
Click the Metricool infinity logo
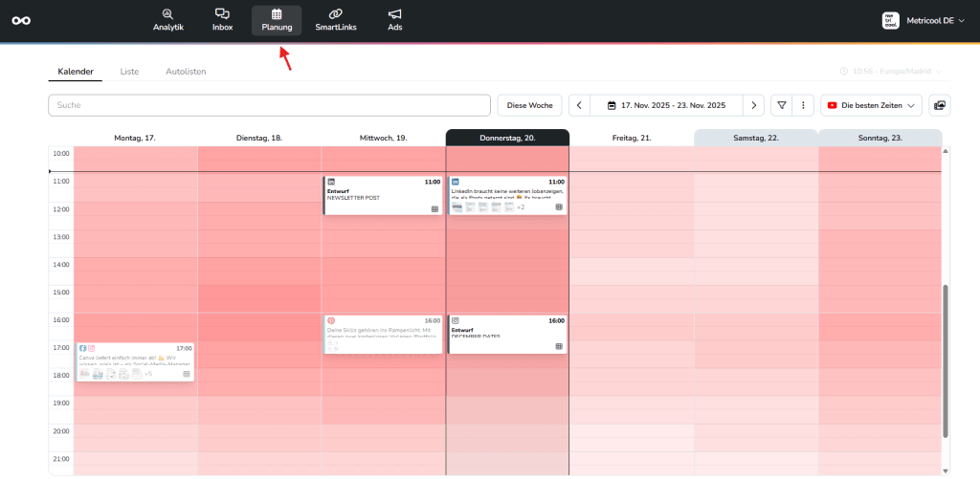[x=21, y=21]
